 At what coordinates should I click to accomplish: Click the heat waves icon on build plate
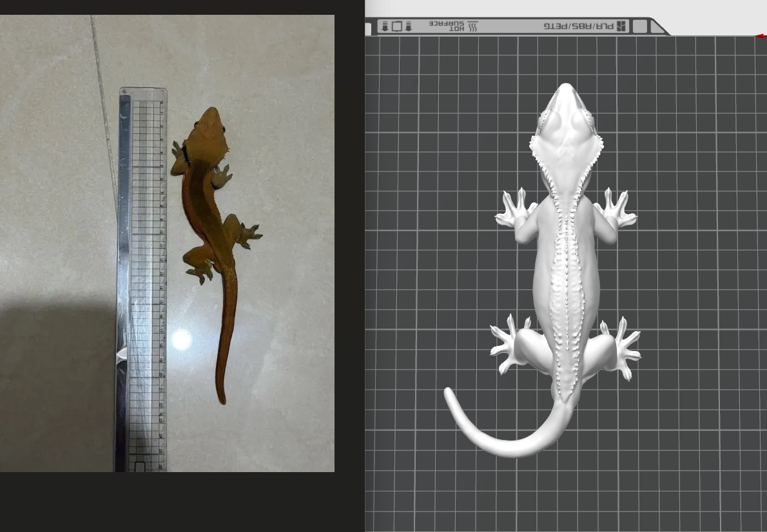point(472,26)
